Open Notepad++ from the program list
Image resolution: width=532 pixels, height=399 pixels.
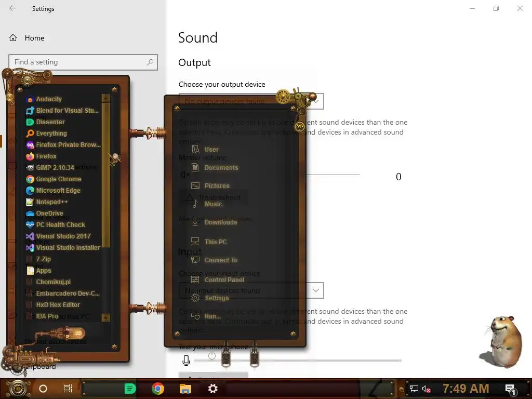click(47, 202)
